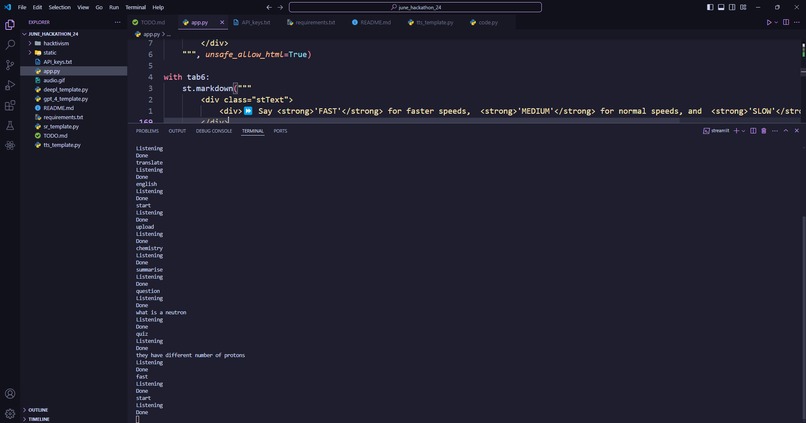This screenshot has height=423, width=806.
Task: Split the terminal panel
Action: (753, 131)
